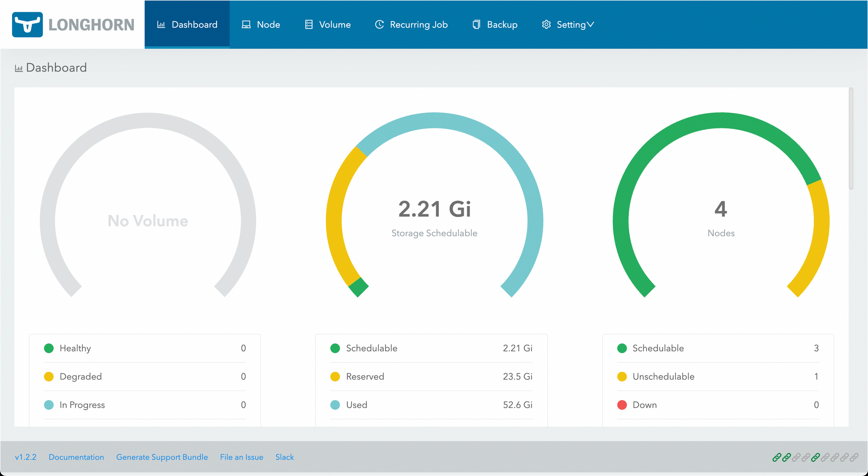Click the Volume database icon

309,25
